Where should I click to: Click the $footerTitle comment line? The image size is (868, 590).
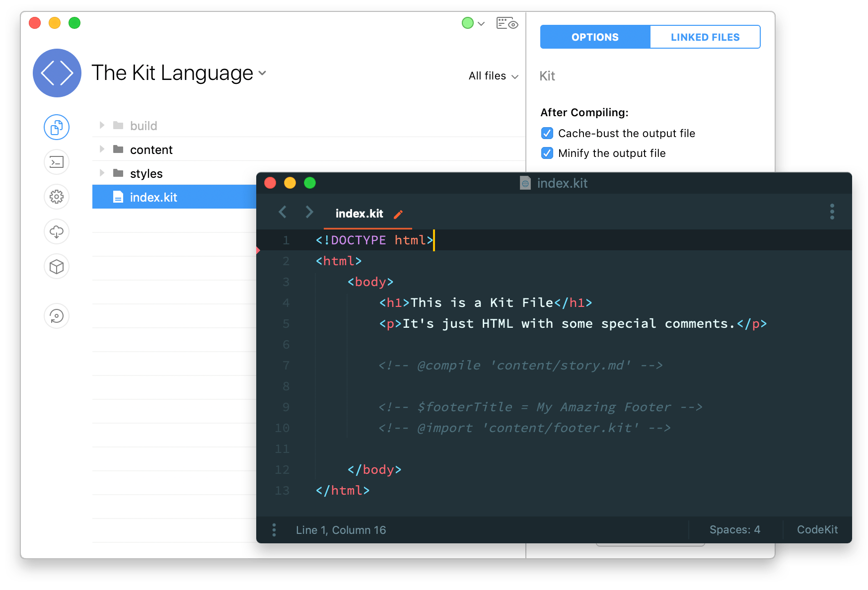click(540, 407)
